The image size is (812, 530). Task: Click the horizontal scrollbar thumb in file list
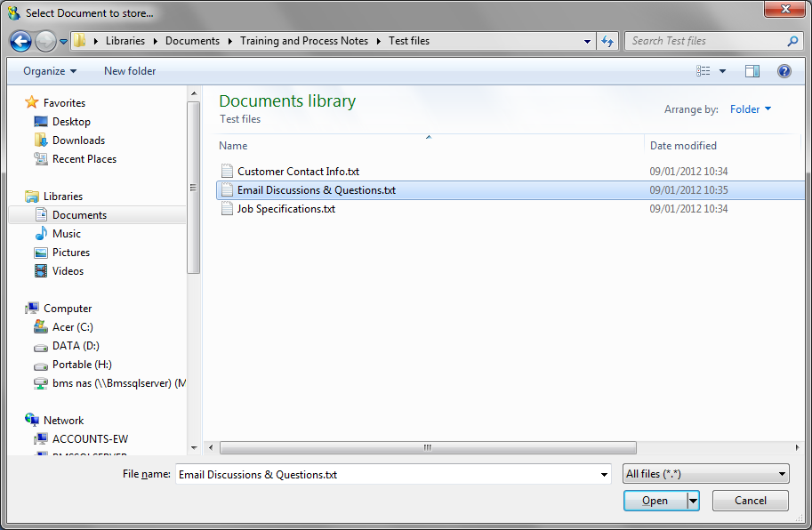(x=428, y=447)
